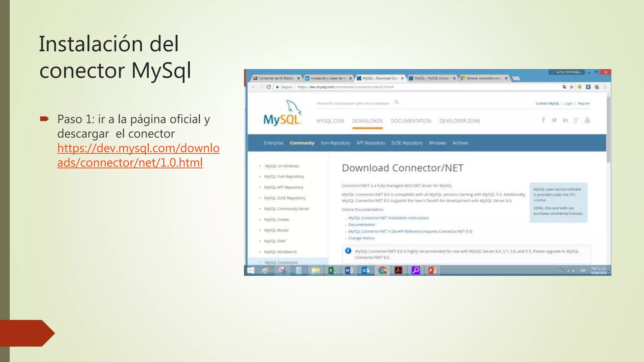Viewport: 644px width, 362px height.
Task: Click the MySQL dolphin logo
Action: [x=282, y=113]
